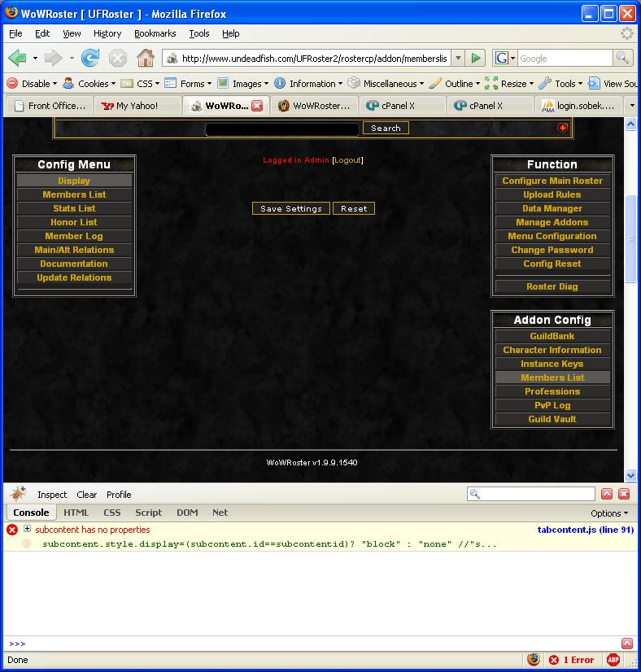Open the Resize toolbar menu
641x672 pixels.
[x=509, y=84]
